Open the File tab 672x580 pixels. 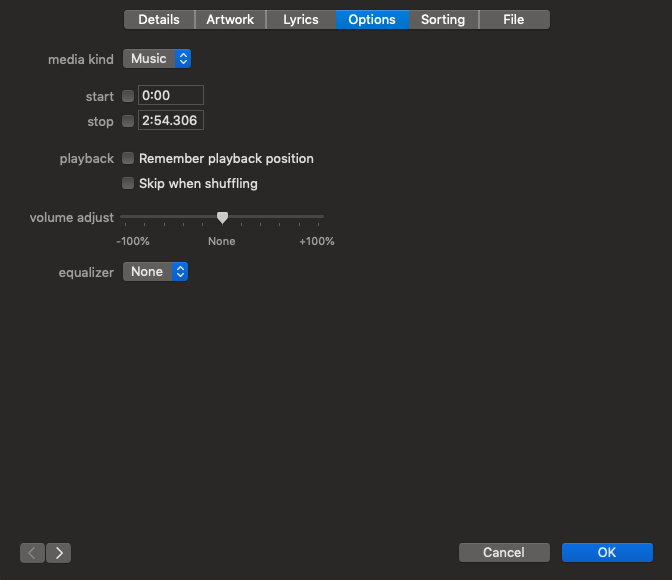coord(514,19)
